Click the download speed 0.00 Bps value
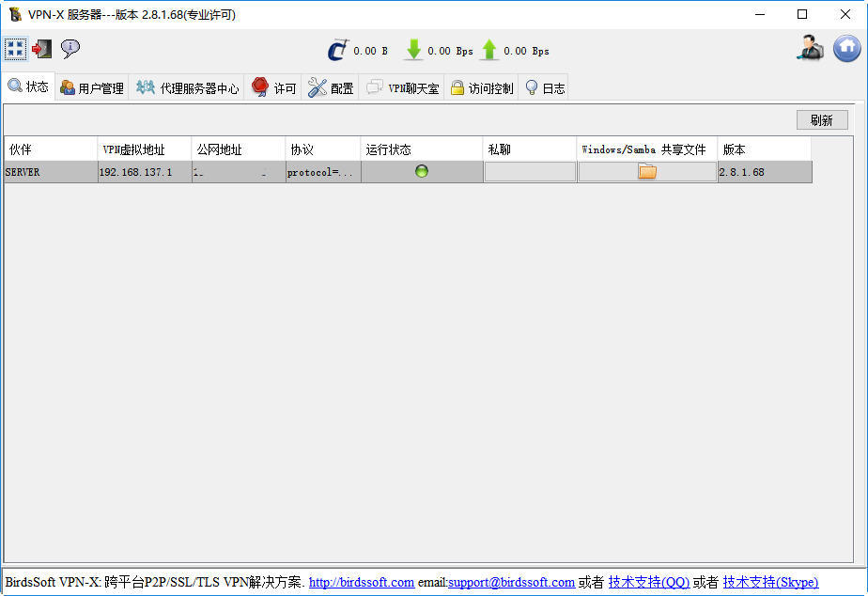868x596 pixels. tap(450, 51)
